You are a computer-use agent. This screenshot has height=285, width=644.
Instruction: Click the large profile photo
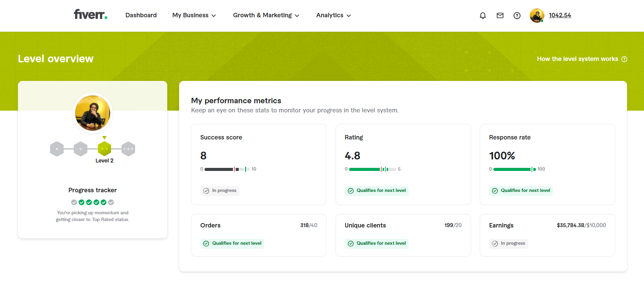pyautogui.click(x=92, y=113)
